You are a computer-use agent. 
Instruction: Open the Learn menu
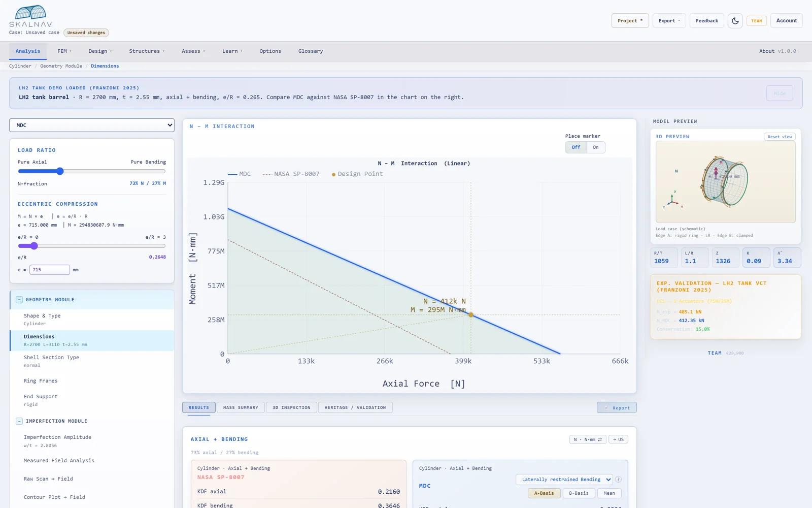tap(232, 51)
